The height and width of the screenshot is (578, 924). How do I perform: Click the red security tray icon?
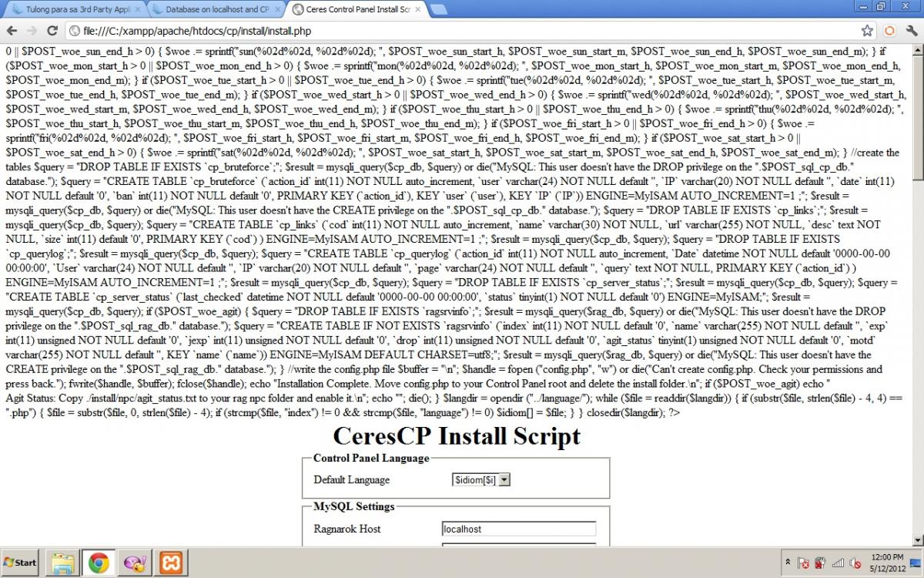[820, 563]
